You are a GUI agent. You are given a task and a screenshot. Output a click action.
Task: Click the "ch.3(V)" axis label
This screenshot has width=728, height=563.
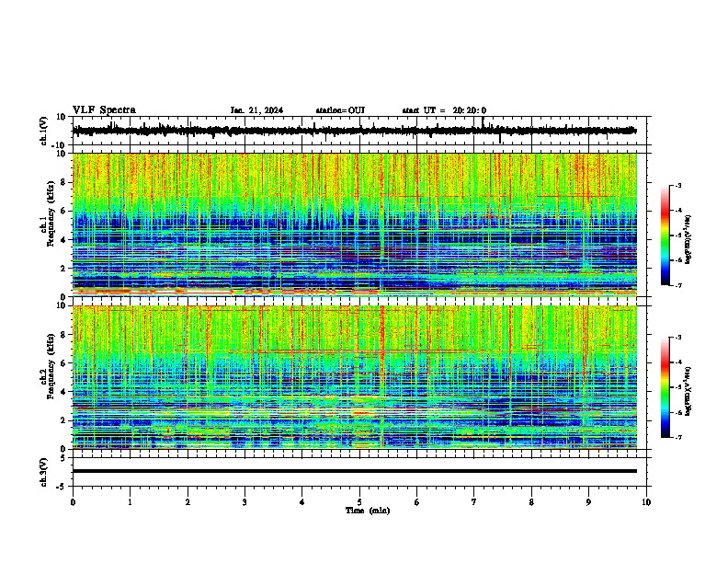click(x=44, y=472)
